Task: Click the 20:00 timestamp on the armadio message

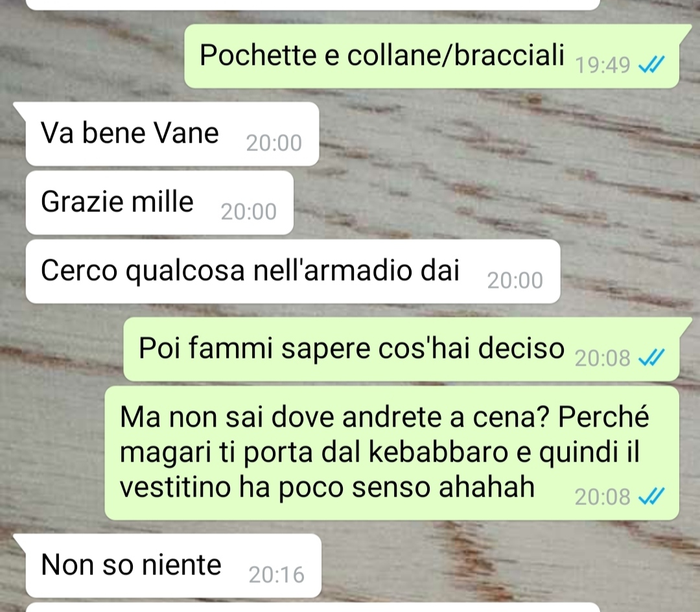Action: tap(515, 281)
